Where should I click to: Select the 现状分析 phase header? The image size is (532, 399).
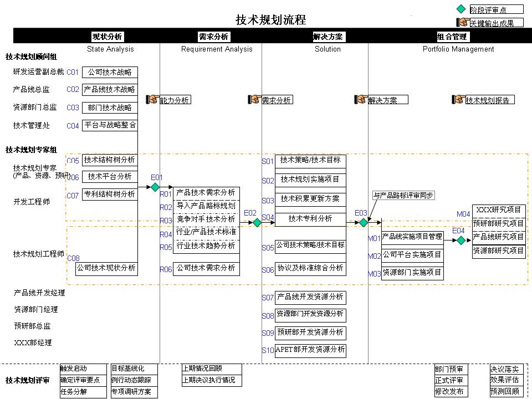107,37
